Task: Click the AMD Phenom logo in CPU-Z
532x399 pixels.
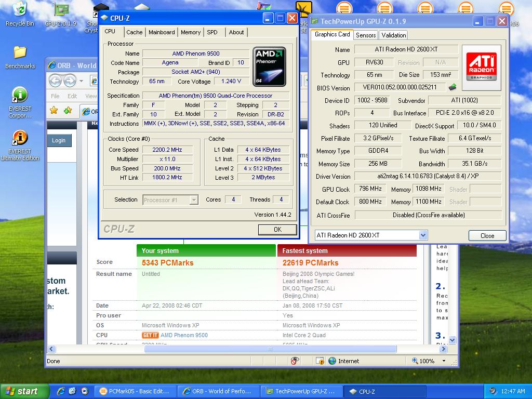Action: [x=269, y=67]
